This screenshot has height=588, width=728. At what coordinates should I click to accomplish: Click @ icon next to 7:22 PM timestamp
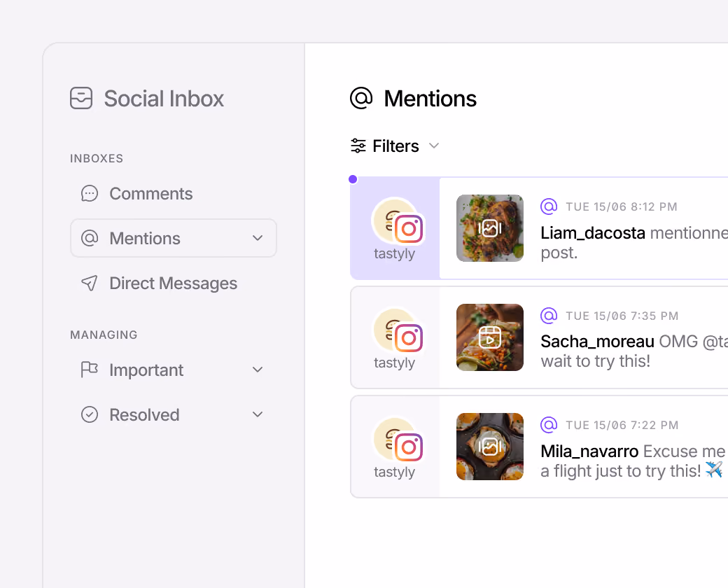549,424
